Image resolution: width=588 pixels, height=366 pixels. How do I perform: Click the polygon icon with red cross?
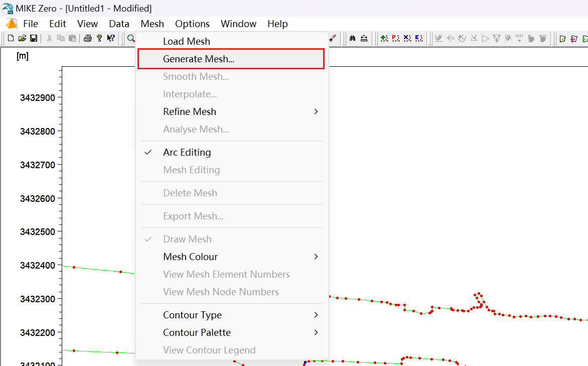click(x=574, y=39)
